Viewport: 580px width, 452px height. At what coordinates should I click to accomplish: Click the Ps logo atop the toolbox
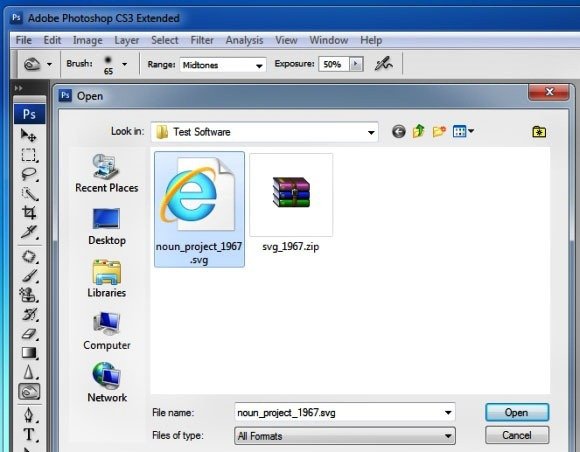pos(29,114)
